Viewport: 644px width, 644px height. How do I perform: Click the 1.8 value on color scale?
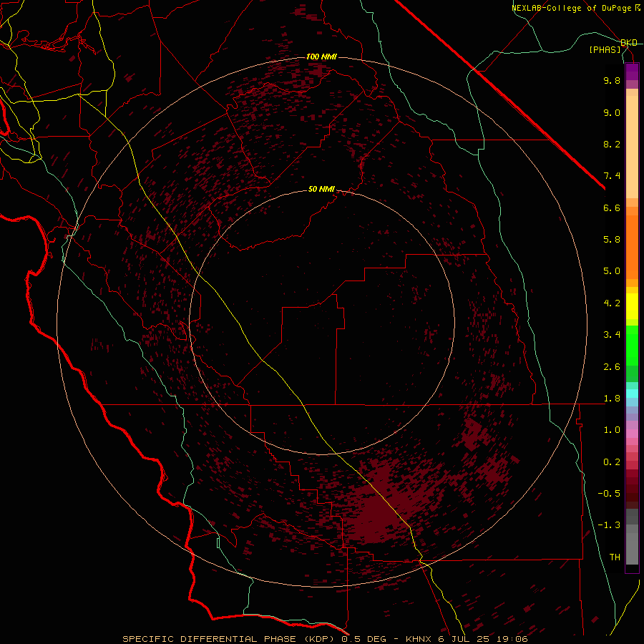pos(612,399)
